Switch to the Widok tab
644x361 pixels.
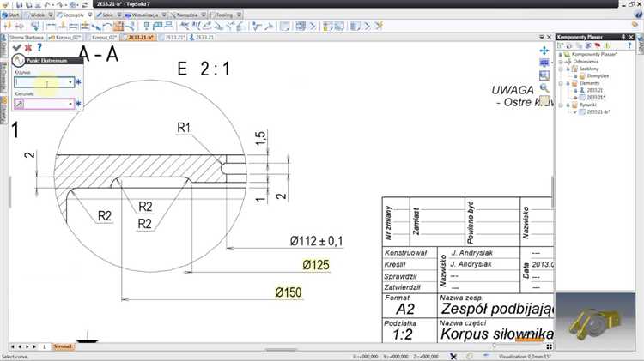[x=37, y=15]
